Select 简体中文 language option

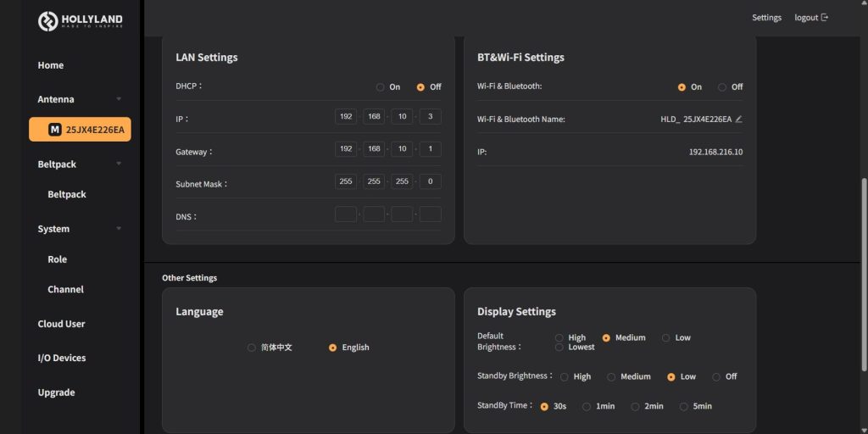252,348
